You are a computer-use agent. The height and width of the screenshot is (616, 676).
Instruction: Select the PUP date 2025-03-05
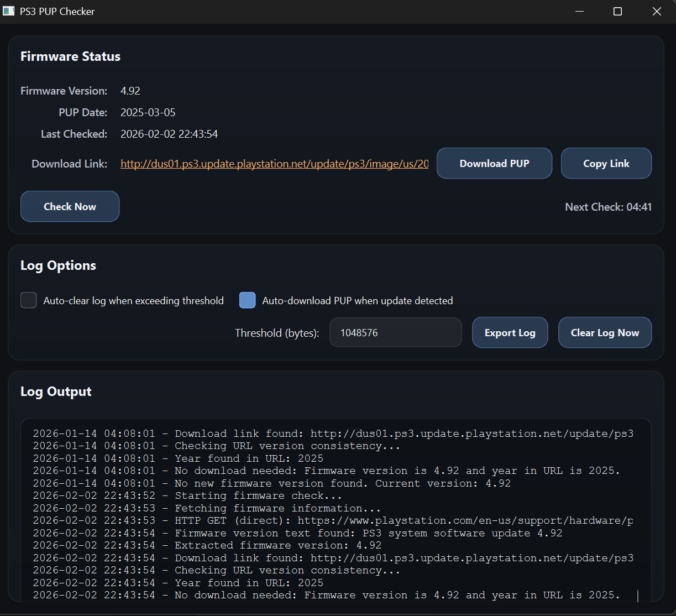coord(148,112)
